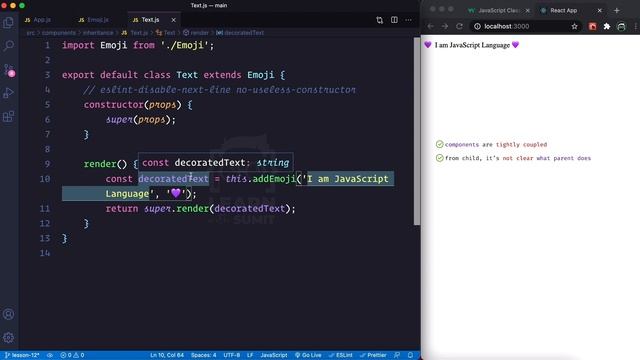
Task: Click line number 9 in gutter
Action: [x=47, y=164]
